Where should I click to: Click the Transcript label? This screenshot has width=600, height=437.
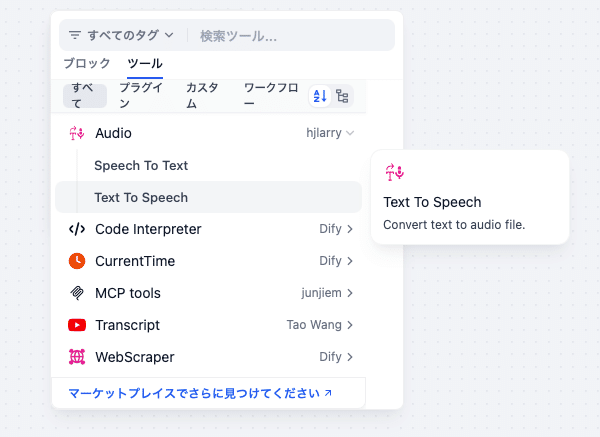[x=127, y=325]
